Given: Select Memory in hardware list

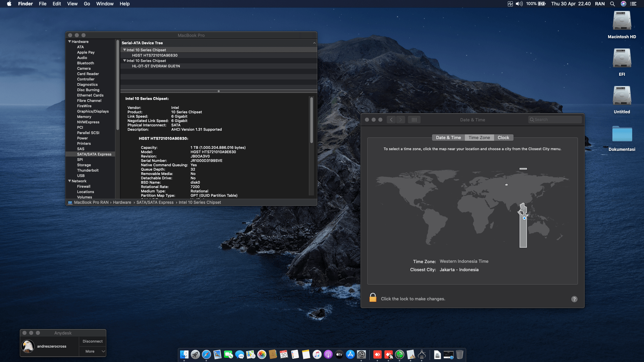Looking at the screenshot, I should click(84, 117).
